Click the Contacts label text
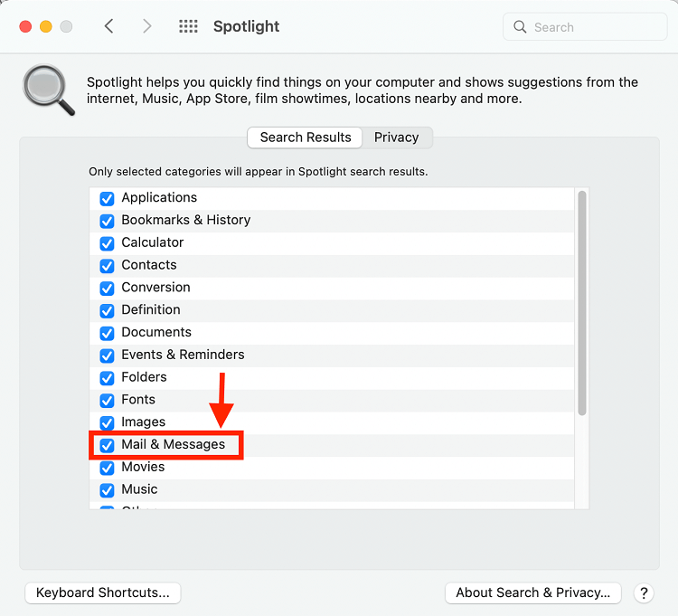The image size is (678, 616). pyautogui.click(x=149, y=265)
